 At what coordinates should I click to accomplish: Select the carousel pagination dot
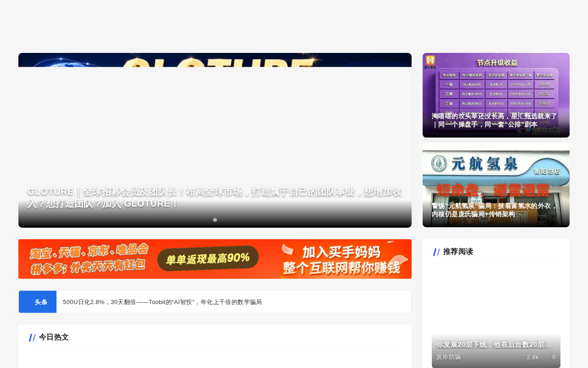point(215,220)
